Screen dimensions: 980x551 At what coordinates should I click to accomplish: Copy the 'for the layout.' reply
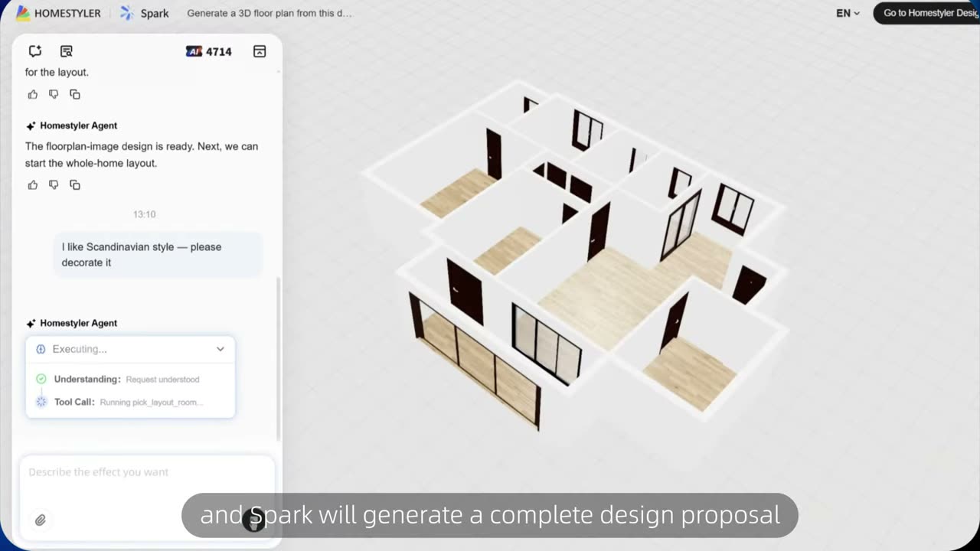tap(75, 94)
